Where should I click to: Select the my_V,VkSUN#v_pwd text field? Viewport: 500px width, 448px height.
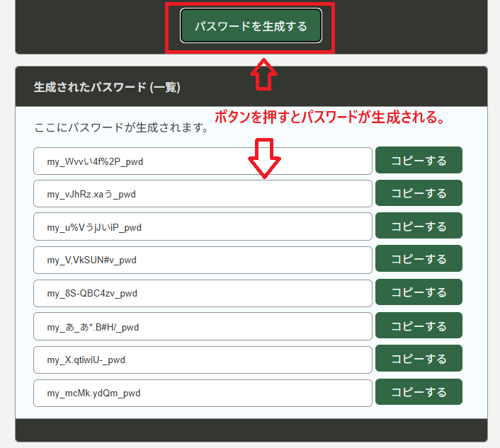203,260
